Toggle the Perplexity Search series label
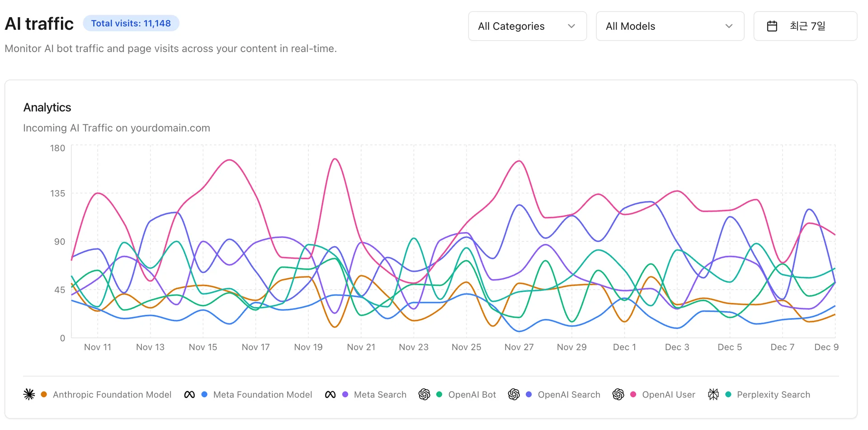 [x=773, y=394]
